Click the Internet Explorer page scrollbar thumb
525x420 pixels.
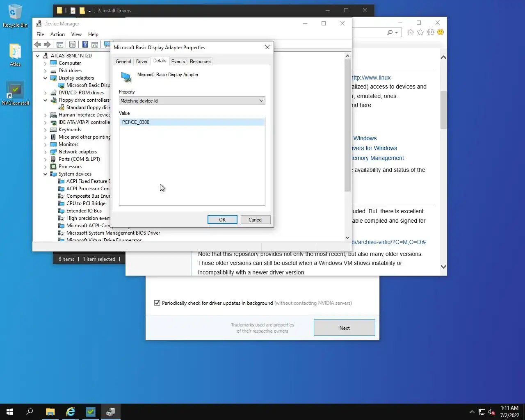pos(443,110)
